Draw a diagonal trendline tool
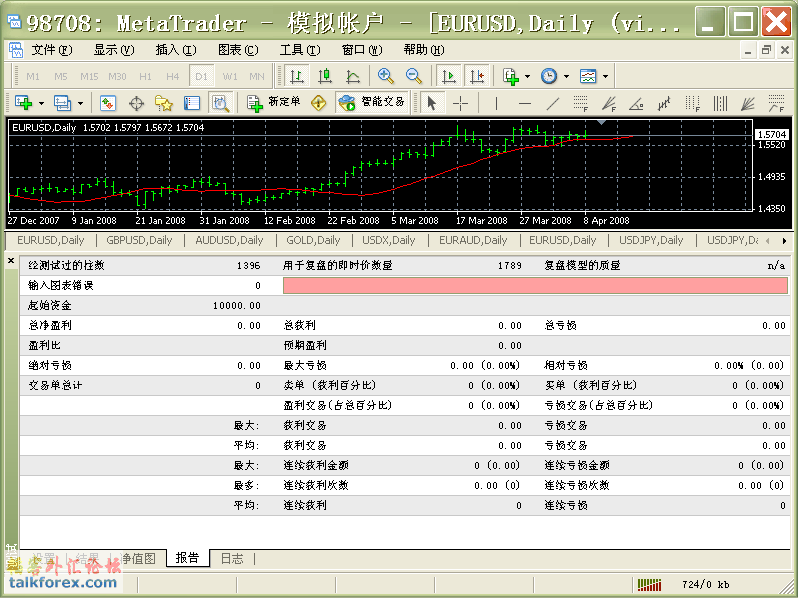The width and height of the screenshot is (798, 598). pyautogui.click(x=553, y=103)
